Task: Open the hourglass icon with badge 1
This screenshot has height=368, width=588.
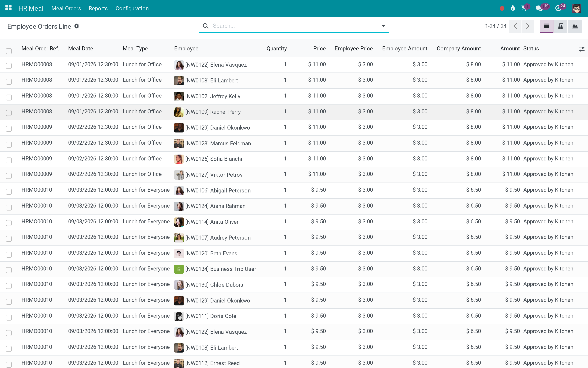Action: 524,8
